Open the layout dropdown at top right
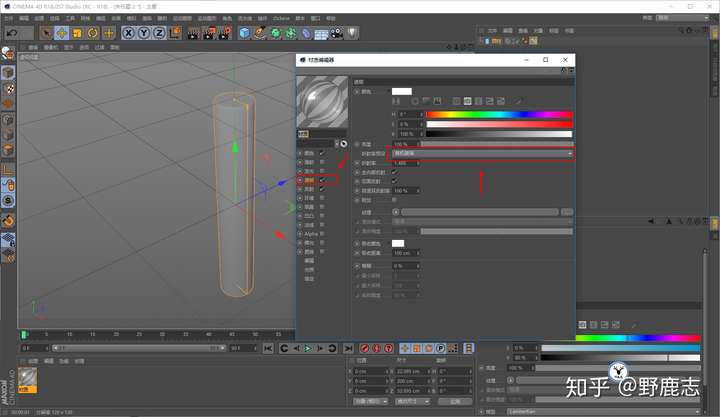The height and width of the screenshot is (417, 720). [x=682, y=17]
